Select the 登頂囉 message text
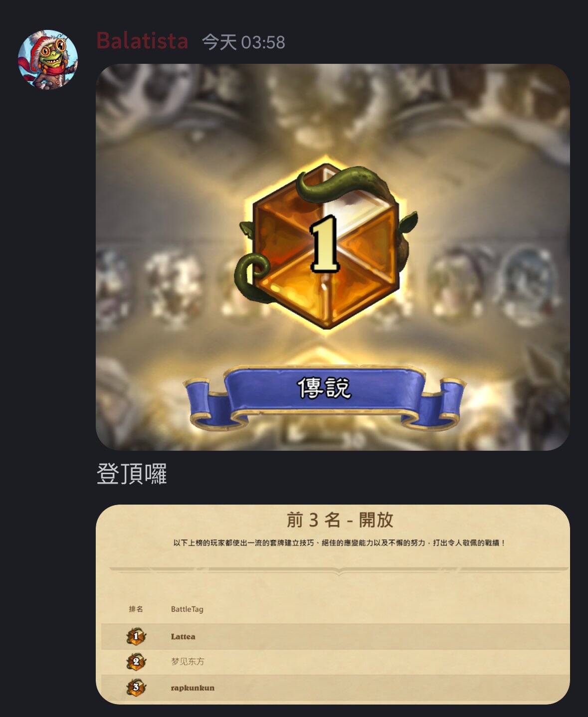Viewport: 588px width, 717px height. [132, 474]
